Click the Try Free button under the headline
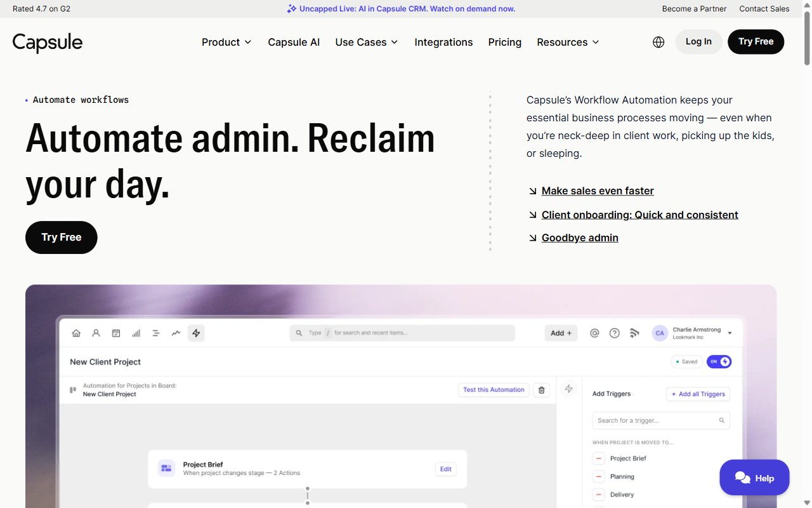Screen dimensions: 812x508 tap(62, 237)
